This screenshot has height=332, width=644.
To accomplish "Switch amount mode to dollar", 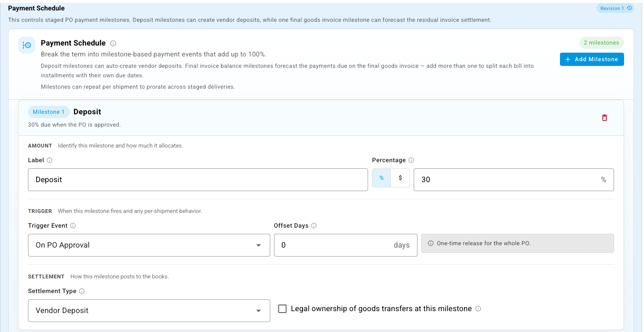I will [x=400, y=178].
